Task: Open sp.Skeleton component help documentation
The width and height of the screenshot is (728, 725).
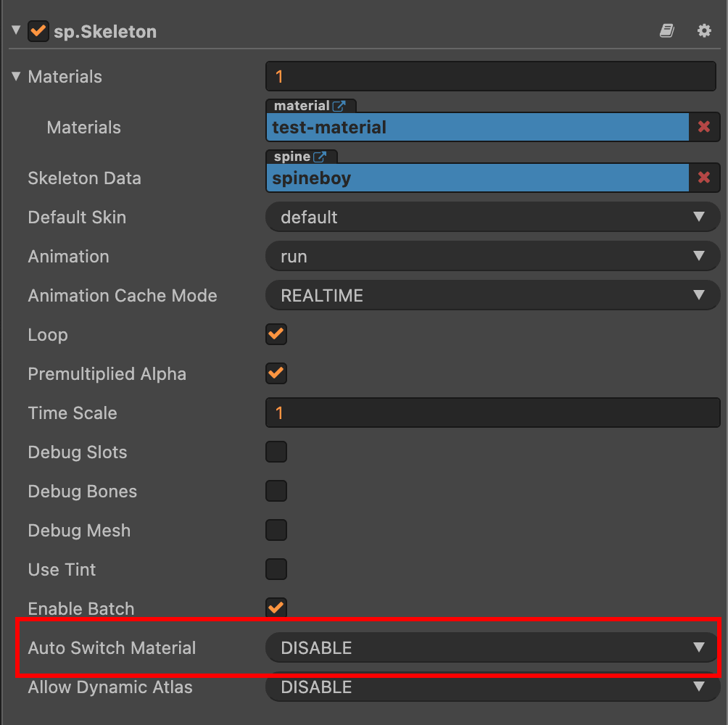Action: (x=667, y=31)
